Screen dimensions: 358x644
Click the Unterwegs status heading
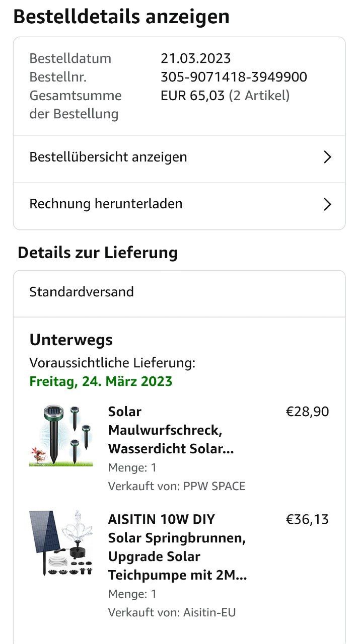71,340
